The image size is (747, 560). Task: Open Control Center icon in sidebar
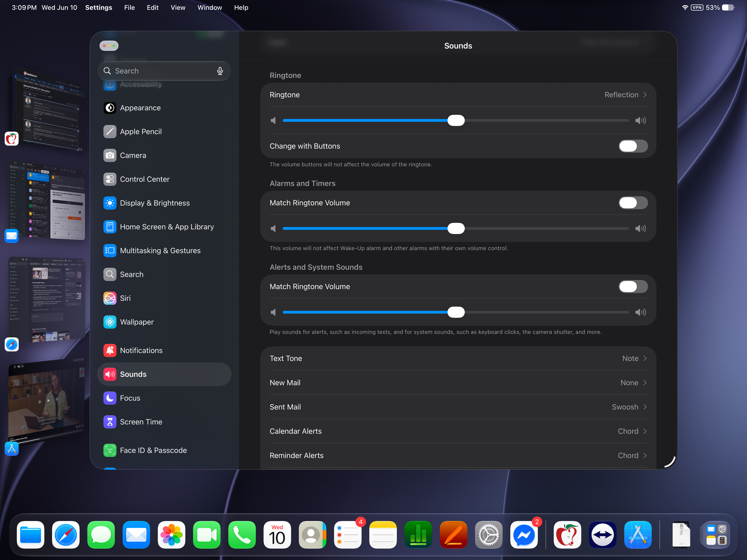tap(110, 179)
